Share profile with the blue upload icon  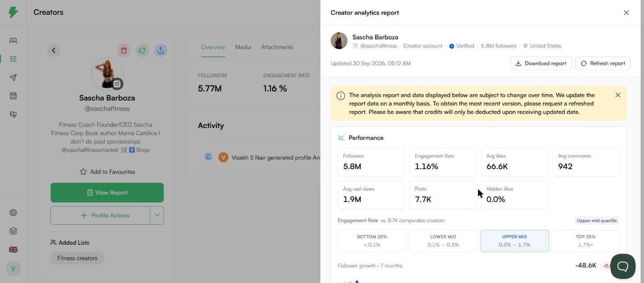click(161, 50)
